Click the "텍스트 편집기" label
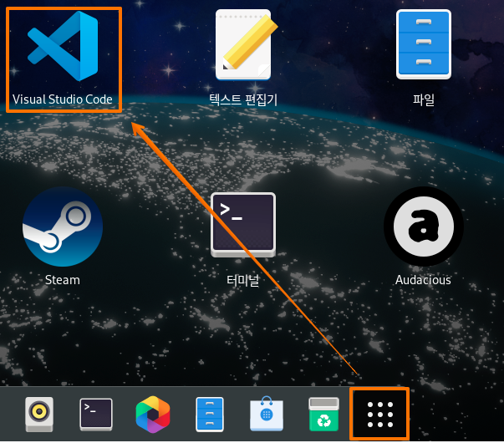The height and width of the screenshot is (443, 504). pos(243,99)
